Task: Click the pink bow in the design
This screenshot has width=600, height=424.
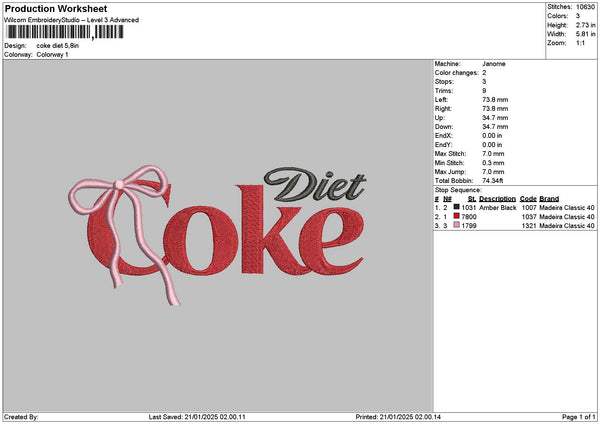Action: (124, 235)
